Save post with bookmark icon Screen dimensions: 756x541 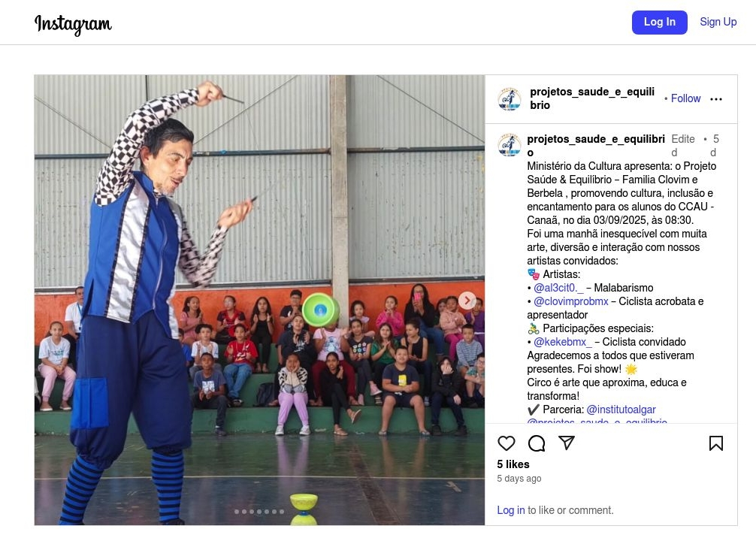pos(716,443)
